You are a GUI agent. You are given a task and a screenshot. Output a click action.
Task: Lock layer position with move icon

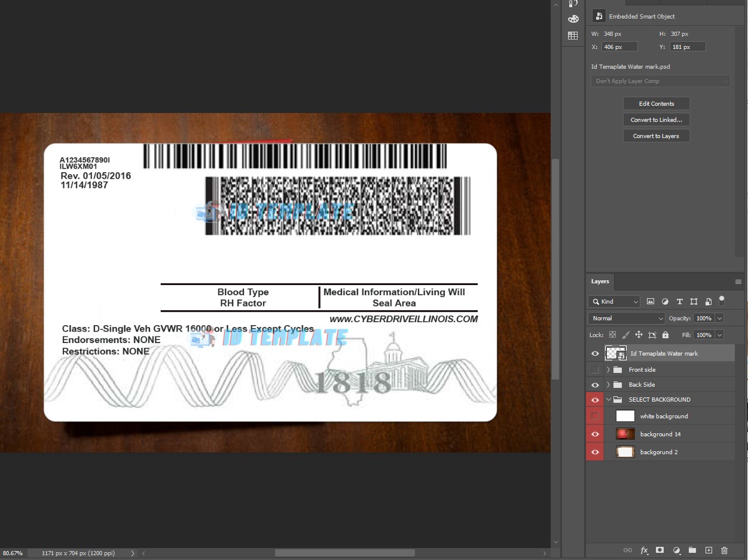tap(639, 335)
